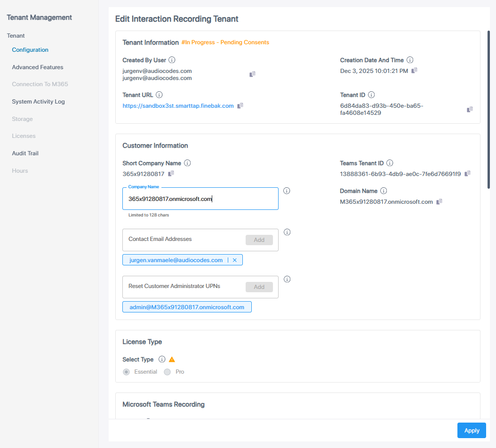Show info about Contact Email Addresses field
The height and width of the screenshot is (448, 496).
pos(287,232)
